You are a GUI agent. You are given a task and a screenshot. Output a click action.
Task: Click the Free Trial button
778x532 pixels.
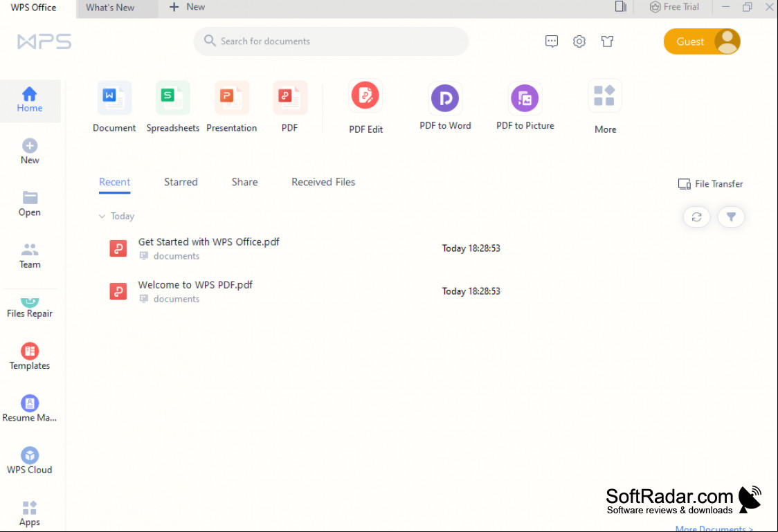pos(673,7)
